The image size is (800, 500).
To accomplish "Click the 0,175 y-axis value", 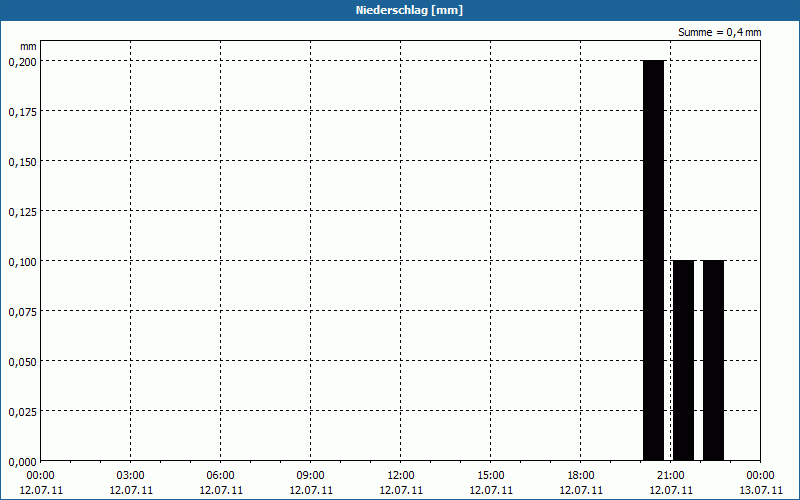I will [22, 111].
